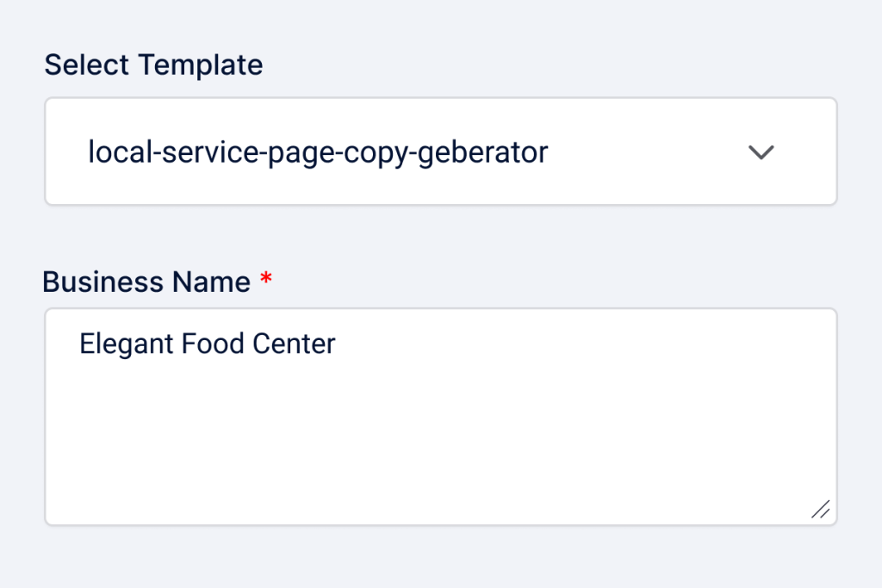Click the red required asterisk
Image resolution: width=882 pixels, height=588 pixels.
point(266,281)
